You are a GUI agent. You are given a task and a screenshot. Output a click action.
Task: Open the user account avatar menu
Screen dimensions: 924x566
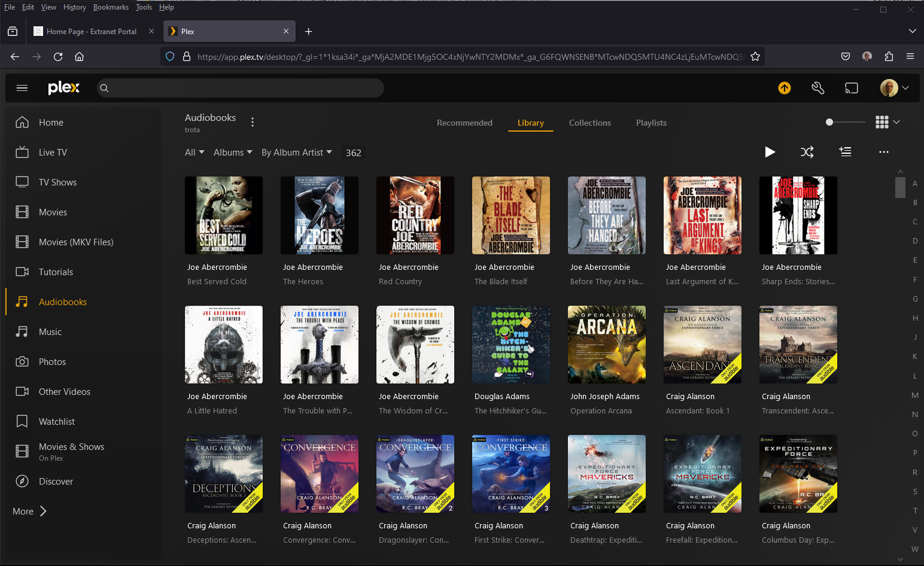[895, 88]
